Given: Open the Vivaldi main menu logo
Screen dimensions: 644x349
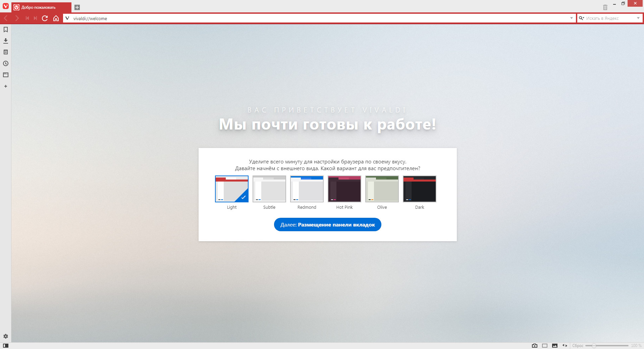Looking at the screenshot, I should tap(5, 6).
